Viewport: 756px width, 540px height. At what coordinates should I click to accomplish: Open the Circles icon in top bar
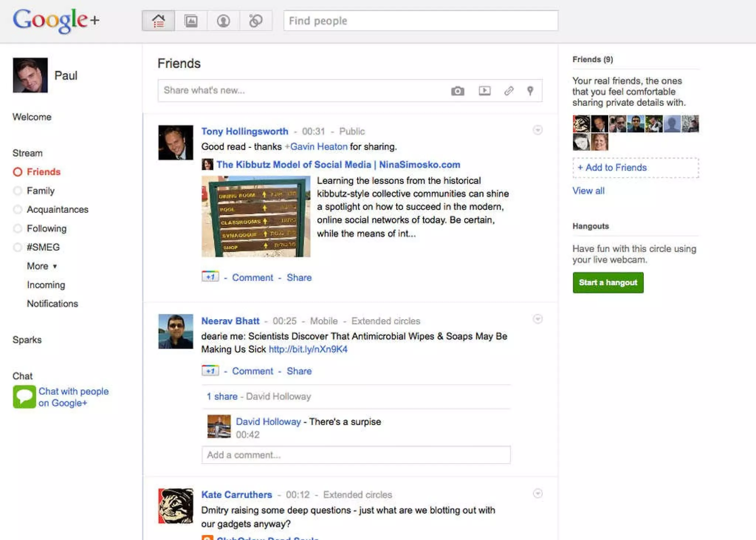256,21
